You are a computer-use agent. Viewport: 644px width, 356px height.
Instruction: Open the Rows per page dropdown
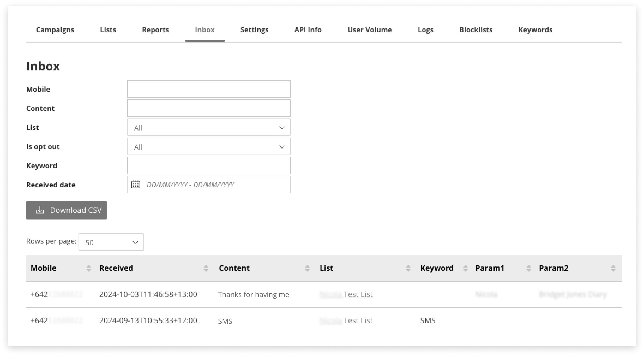pyautogui.click(x=111, y=242)
